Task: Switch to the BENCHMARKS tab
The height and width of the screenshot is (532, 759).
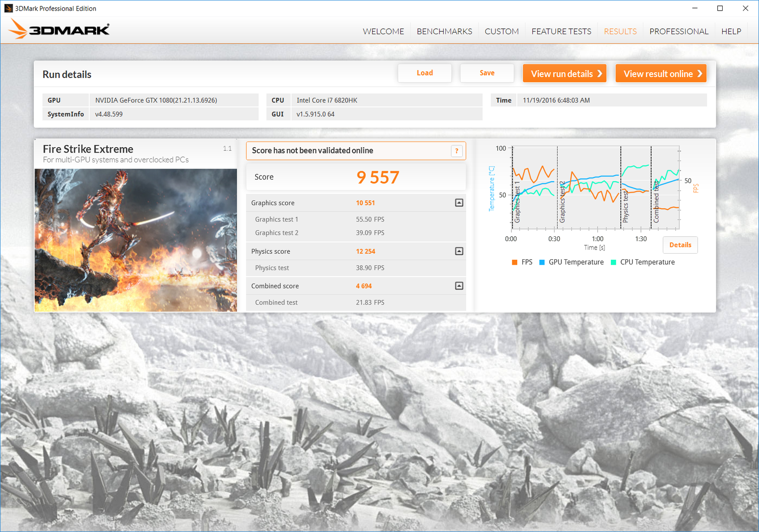Action: [444, 31]
